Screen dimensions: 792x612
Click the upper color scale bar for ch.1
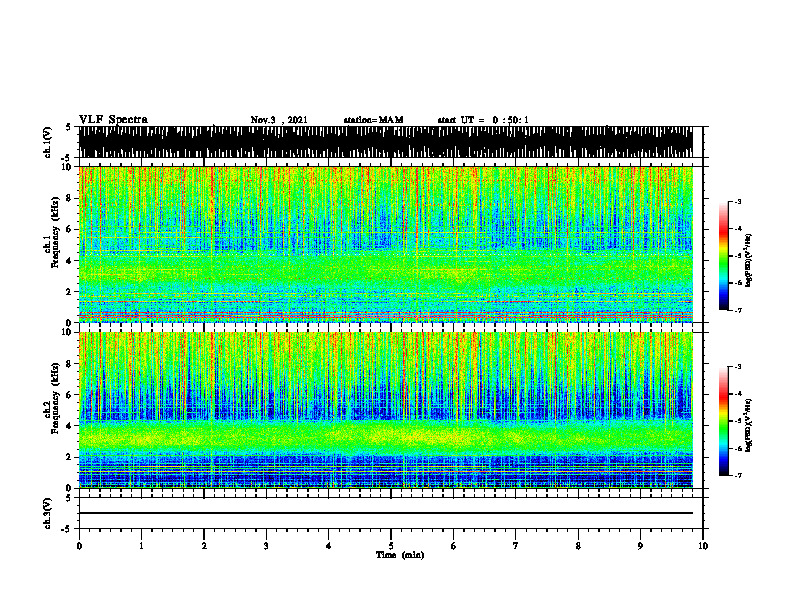pos(724,256)
